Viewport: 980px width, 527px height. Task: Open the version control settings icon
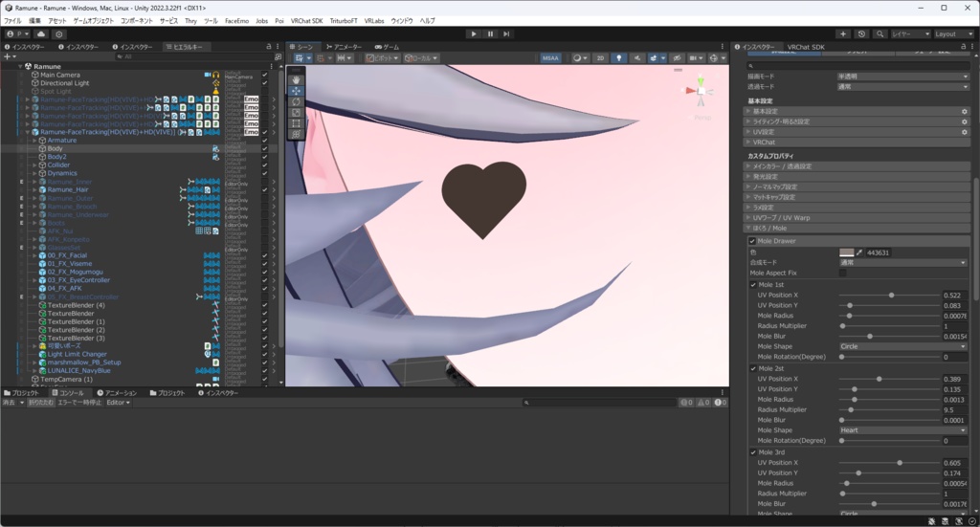(x=58, y=33)
